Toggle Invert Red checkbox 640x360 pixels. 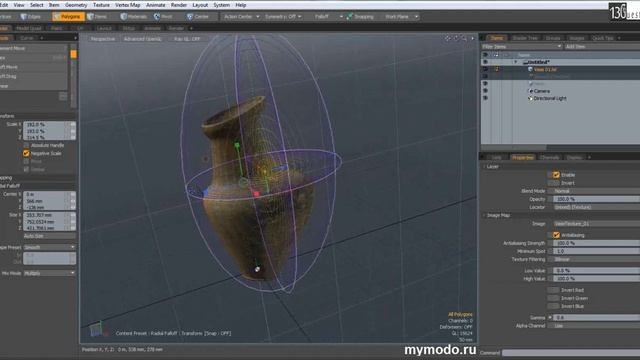click(553, 290)
